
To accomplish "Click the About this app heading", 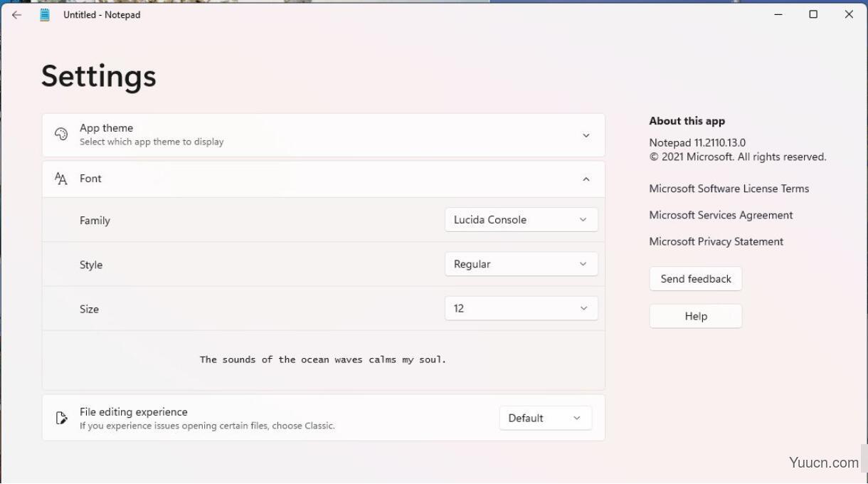I will 687,121.
